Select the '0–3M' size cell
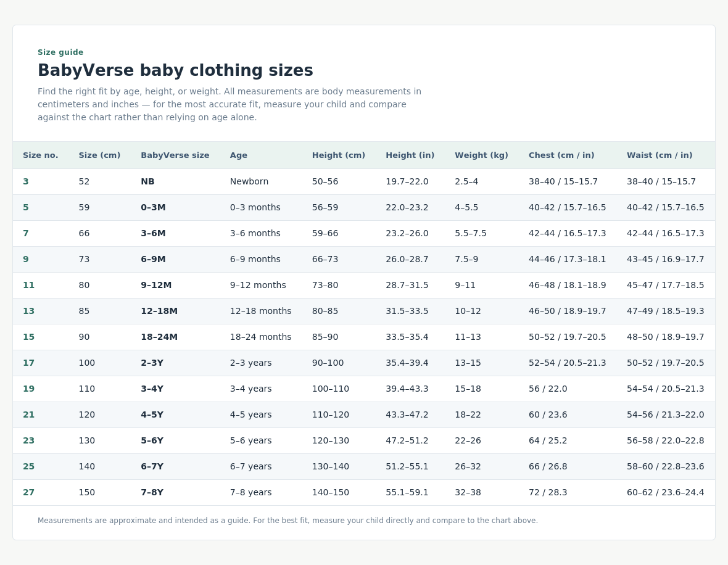 click(153, 207)
